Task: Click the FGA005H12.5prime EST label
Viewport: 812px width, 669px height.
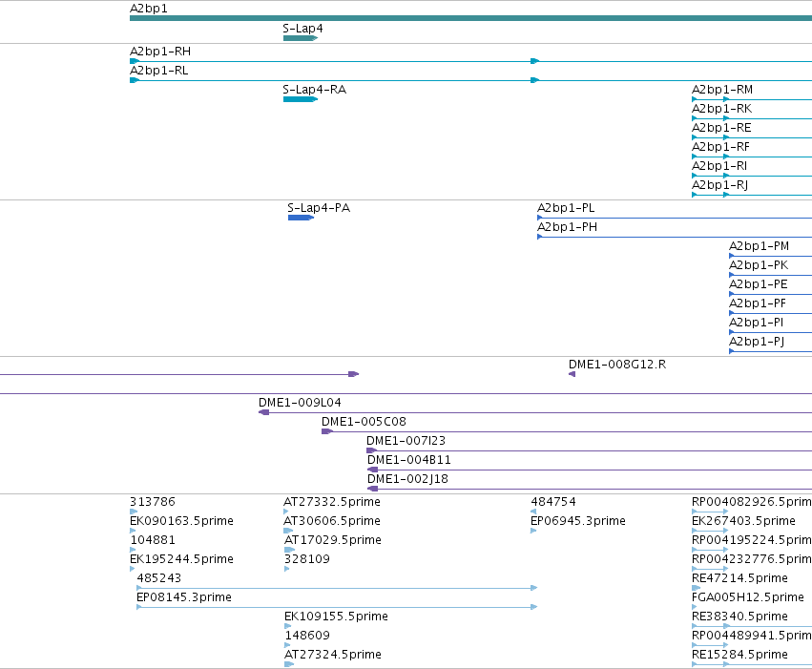Action: pos(748,598)
